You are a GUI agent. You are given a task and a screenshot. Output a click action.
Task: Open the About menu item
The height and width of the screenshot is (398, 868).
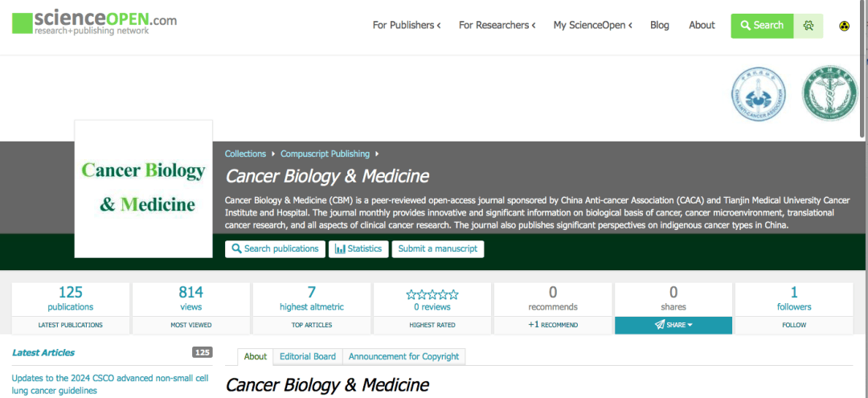click(x=702, y=26)
